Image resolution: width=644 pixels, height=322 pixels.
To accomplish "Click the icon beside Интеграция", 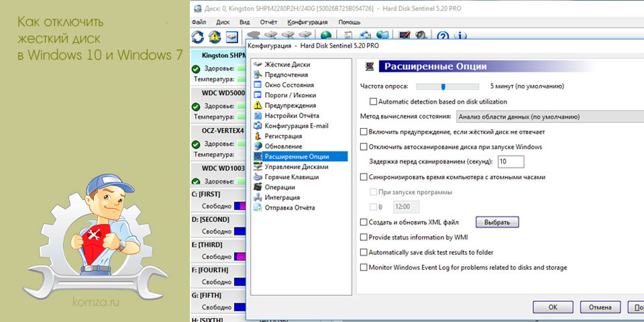I will pyautogui.click(x=258, y=197).
